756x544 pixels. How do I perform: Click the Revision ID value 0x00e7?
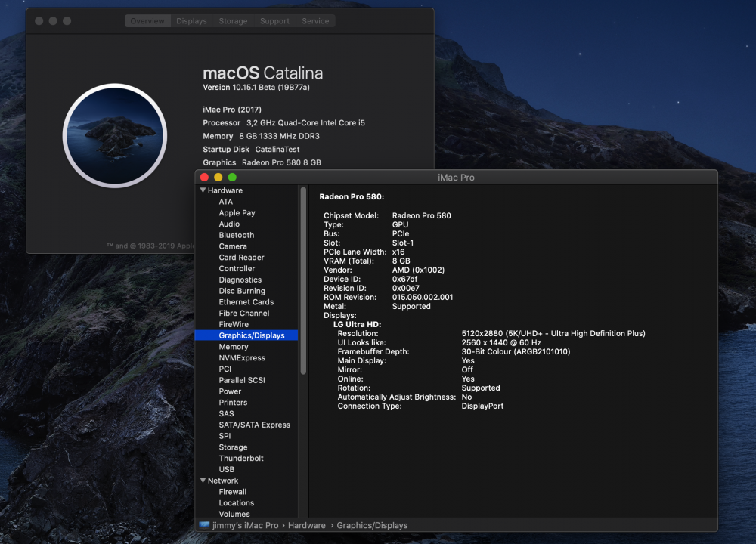tap(405, 288)
